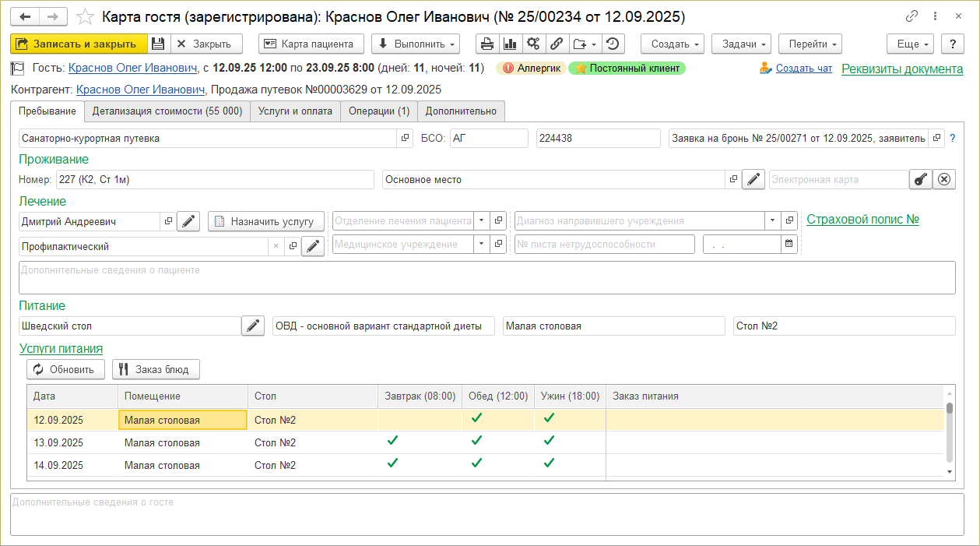980x546 pixels.
Task: Clear electronic card with circled X icon
Action: point(944,179)
